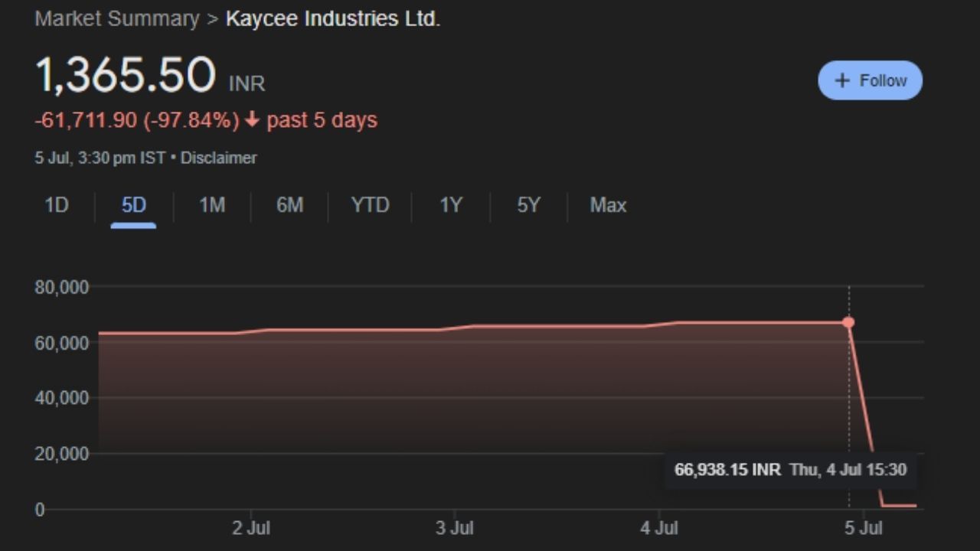
Task: Select the YTD range tab
Action: coord(370,205)
